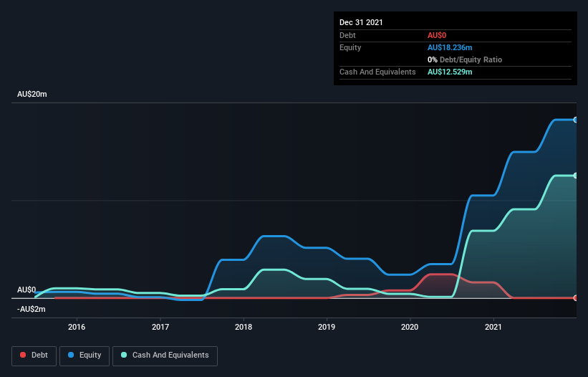Click the Cash And Equivalents tooltip label
Image resolution: width=588 pixels, height=377 pixels.
point(377,72)
